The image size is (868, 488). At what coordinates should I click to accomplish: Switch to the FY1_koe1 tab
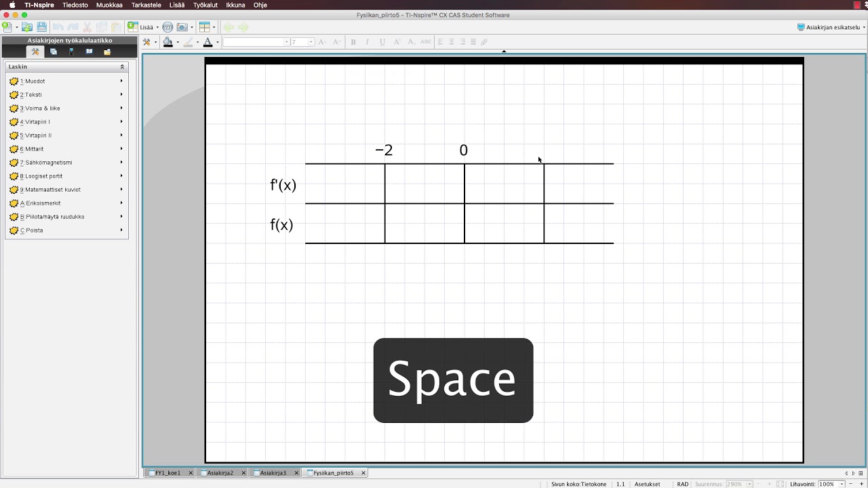point(167,473)
